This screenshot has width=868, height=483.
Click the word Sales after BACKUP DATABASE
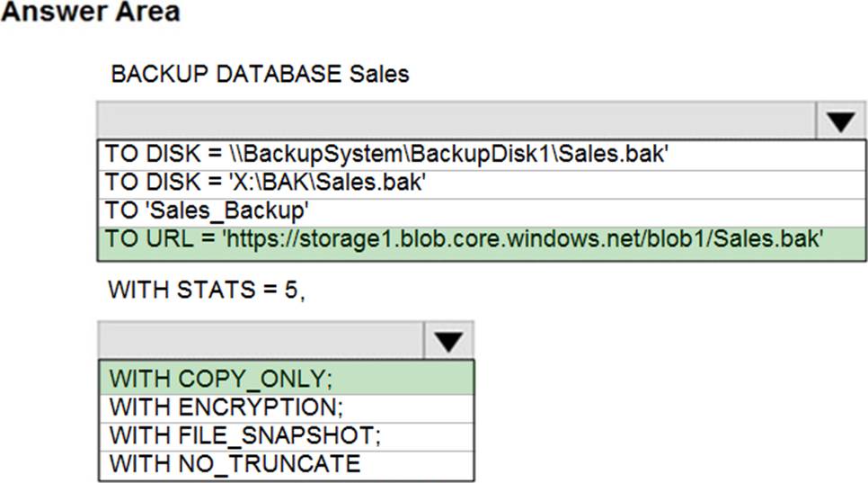pyautogui.click(x=377, y=74)
